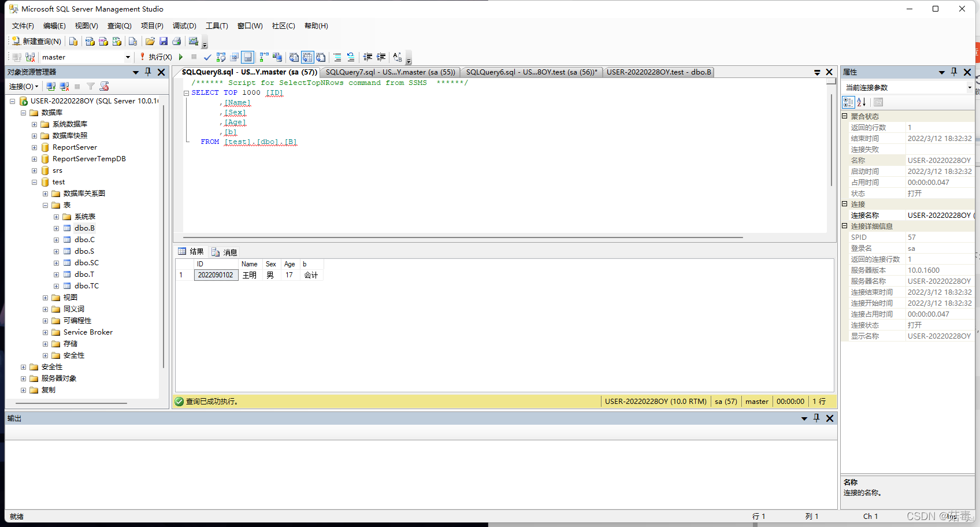The width and height of the screenshot is (980, 527).
Task: Click the New Query button
Action: pyautogui.click(x=36, y=41)
